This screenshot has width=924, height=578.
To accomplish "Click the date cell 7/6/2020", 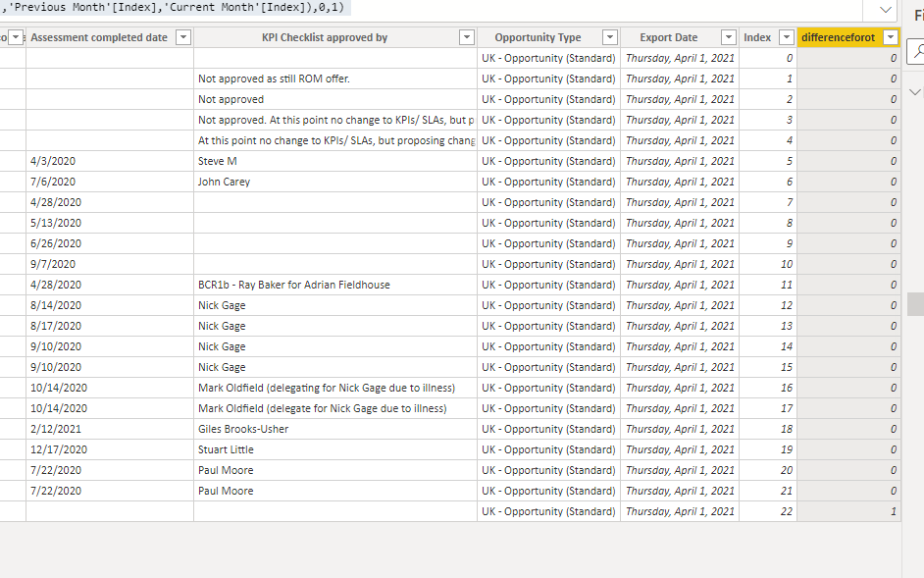I will click(110, 183).
